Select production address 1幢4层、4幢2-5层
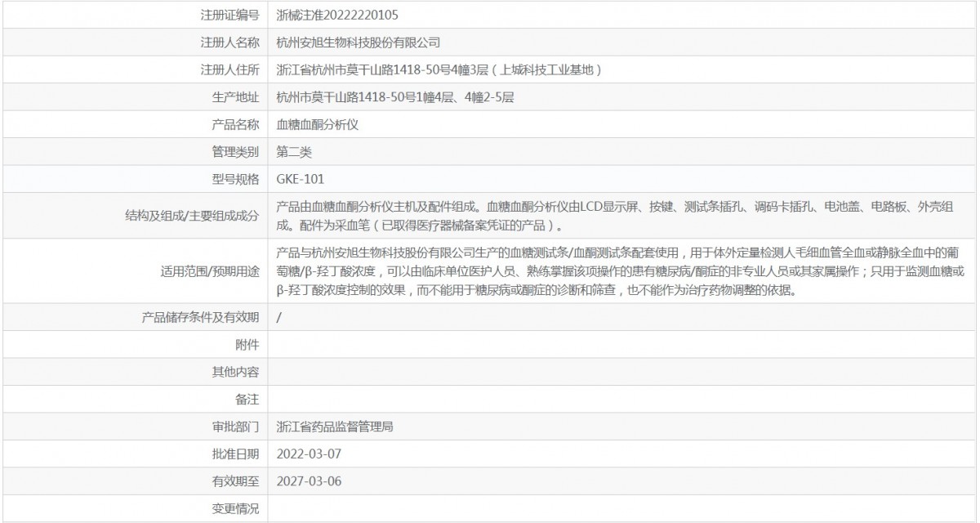This screenshot has height=523, width=980. point(395,97)
